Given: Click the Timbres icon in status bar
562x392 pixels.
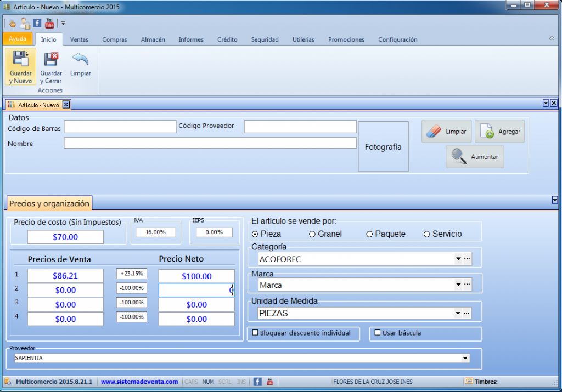Looking at the screenshot, I should 469,381.
